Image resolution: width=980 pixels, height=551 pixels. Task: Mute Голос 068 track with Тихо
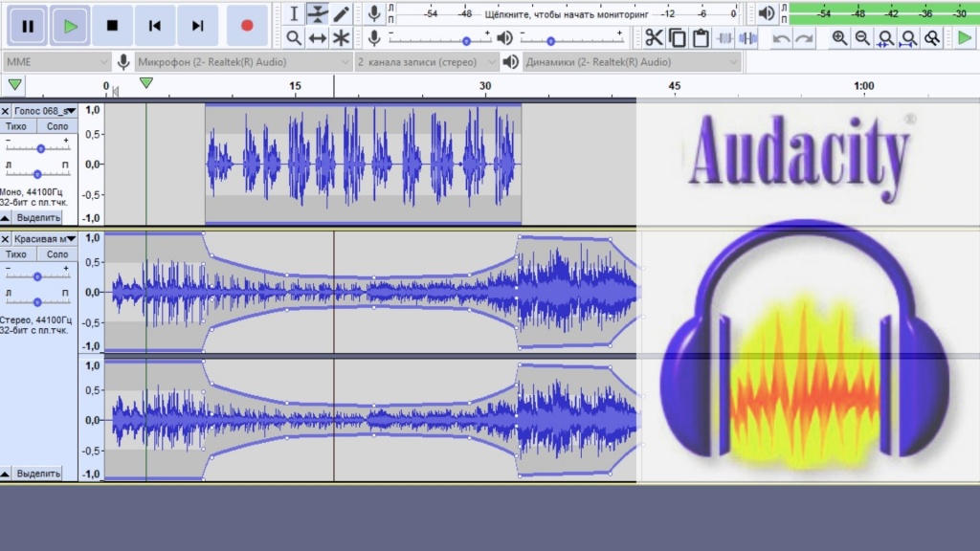[x=16, y=126]
